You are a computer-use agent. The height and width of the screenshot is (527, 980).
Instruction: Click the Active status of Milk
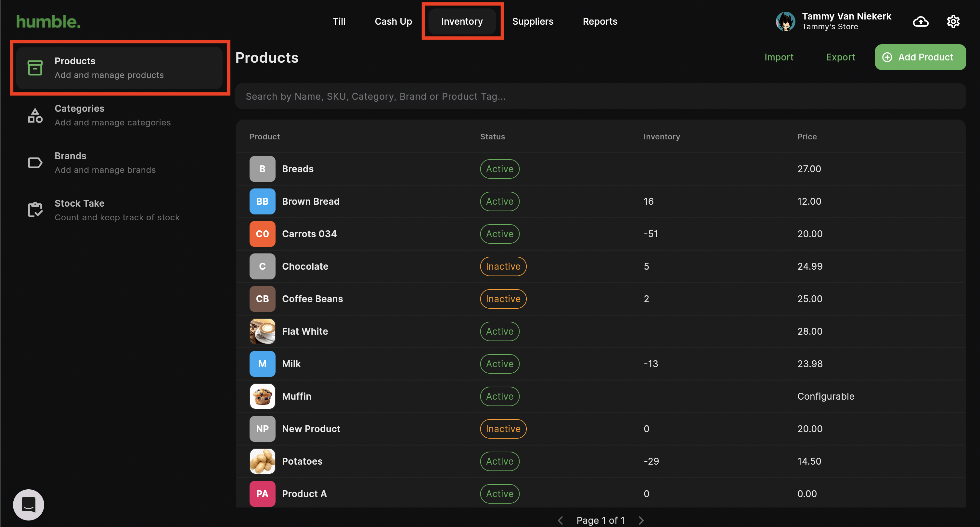(x=499, y=364)
